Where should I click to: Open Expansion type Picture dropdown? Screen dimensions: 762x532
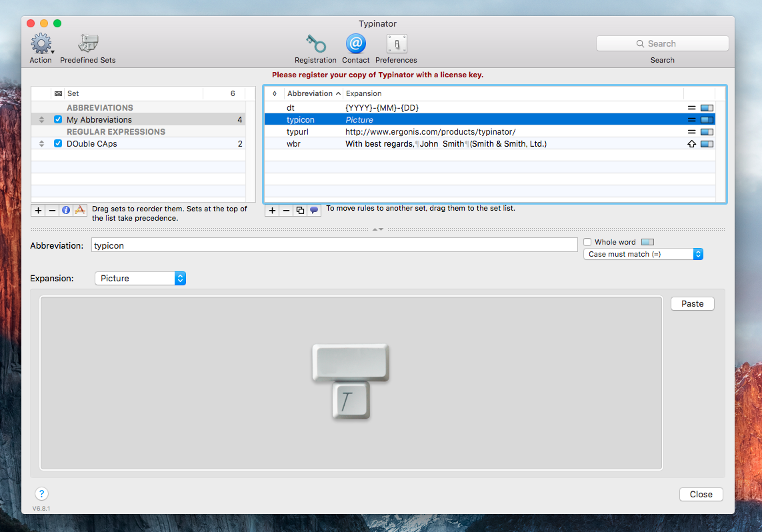(141, 279)
